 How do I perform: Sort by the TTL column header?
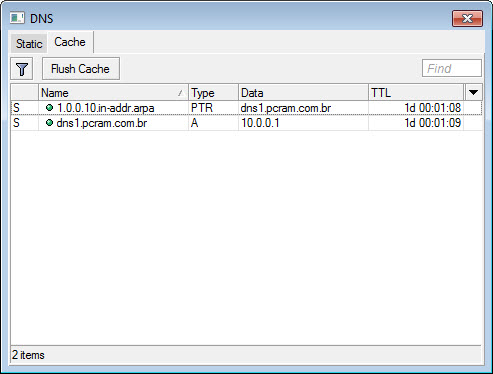click(416, 93)
